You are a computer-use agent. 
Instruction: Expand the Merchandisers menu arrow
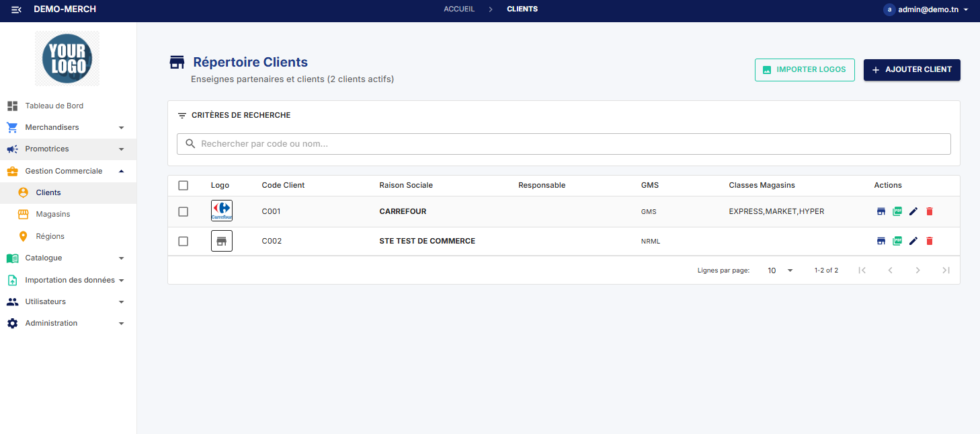(x=121, y=128)
